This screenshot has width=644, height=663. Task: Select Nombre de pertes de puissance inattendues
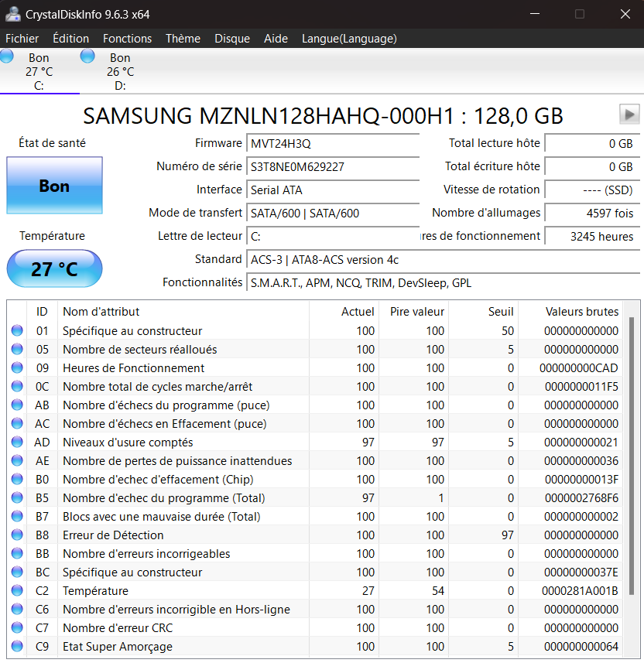tap(177, 461)
